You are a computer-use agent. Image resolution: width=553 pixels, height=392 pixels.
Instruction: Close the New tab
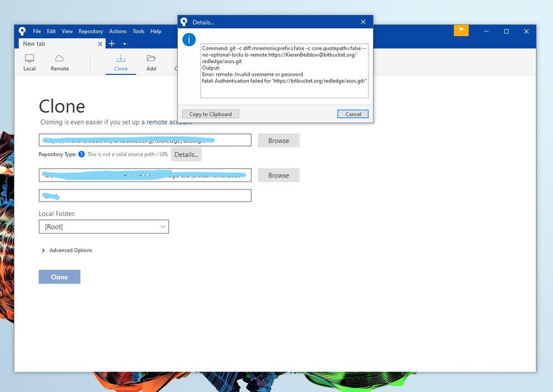[x=100, y=44]
